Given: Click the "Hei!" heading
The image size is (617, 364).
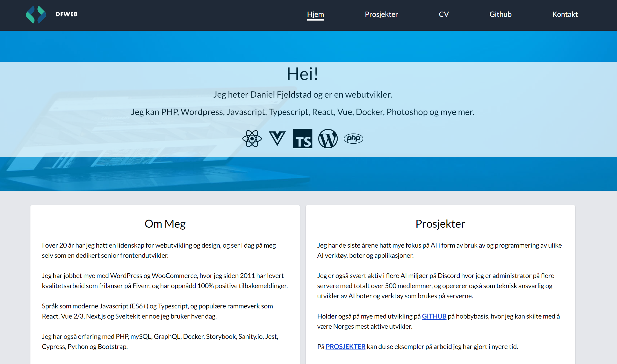Looking at the screenshot, I should pyautogui.click(x=303, y=74).
